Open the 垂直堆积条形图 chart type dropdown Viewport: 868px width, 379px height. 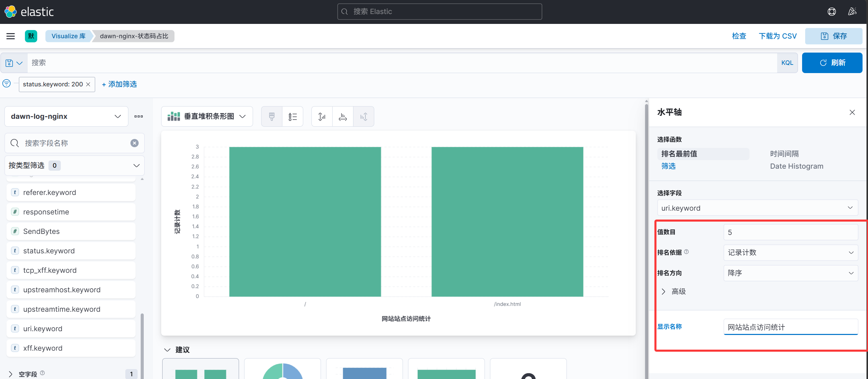[x=207, y=116]
